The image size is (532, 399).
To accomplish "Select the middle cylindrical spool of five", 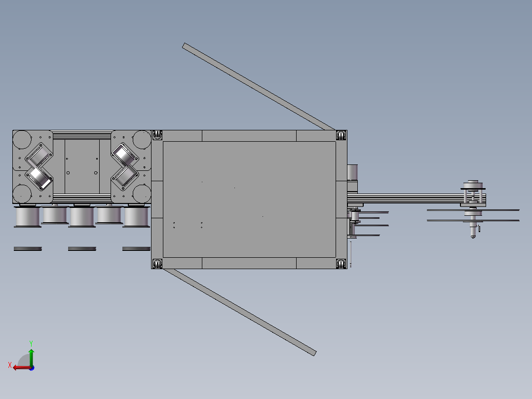I will click(82, 217).
